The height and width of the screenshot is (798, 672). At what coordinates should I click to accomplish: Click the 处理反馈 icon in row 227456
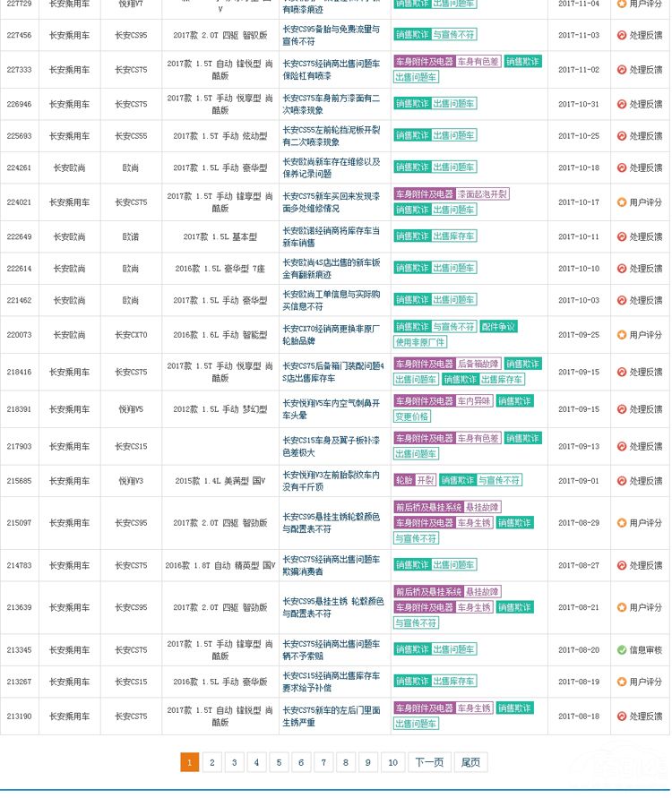622,36
